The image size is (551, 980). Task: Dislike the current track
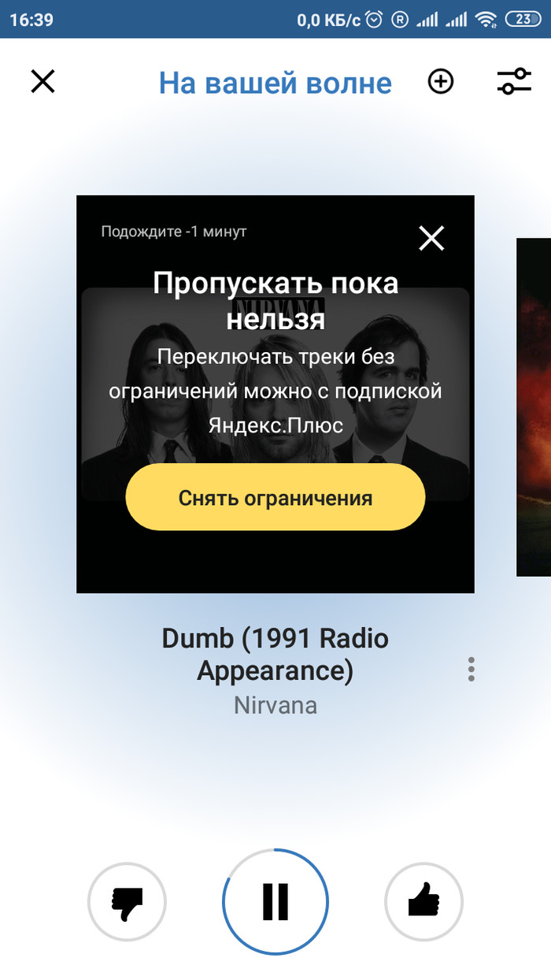pos(127,902)
